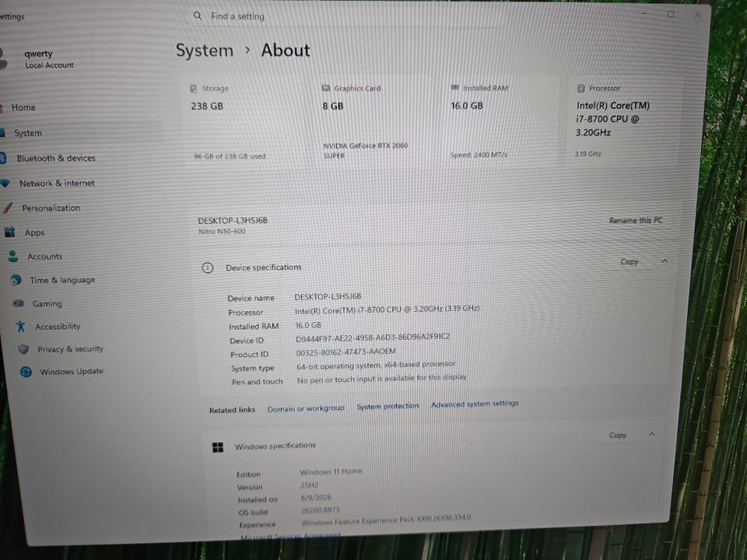The image size is (747, 560).
Task: Click the Windows logo icon
Action: (218, 447)
